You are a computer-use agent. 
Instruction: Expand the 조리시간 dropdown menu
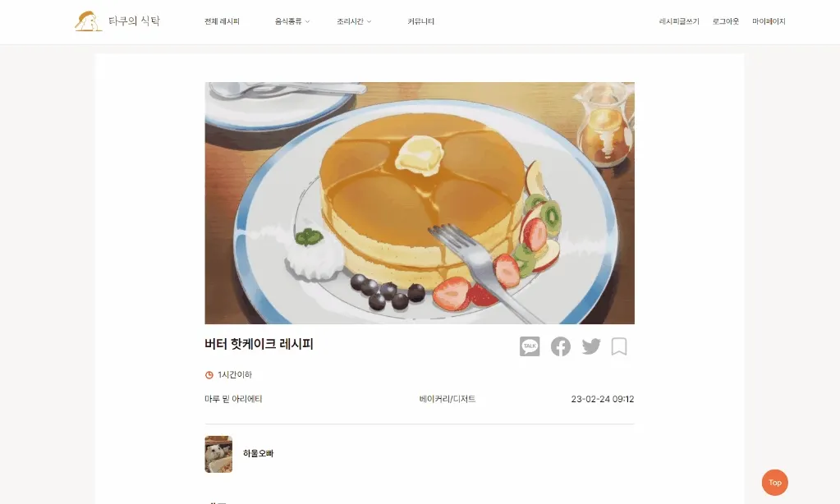click(354, 21)
